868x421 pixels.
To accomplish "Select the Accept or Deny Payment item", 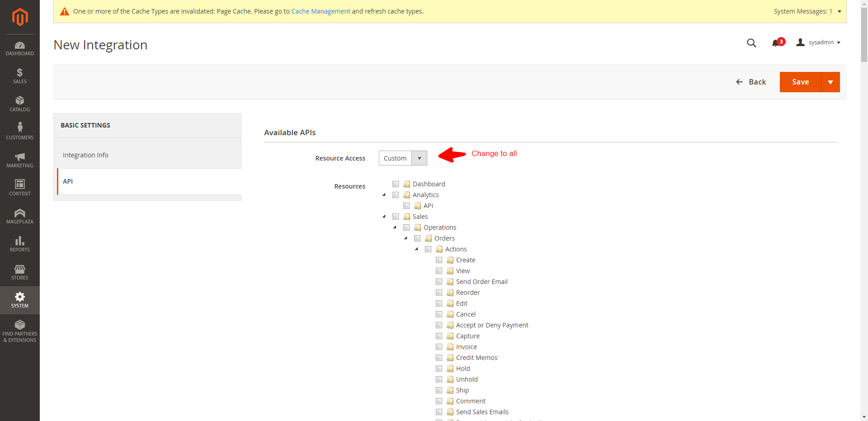I will (x=492, y=325).
